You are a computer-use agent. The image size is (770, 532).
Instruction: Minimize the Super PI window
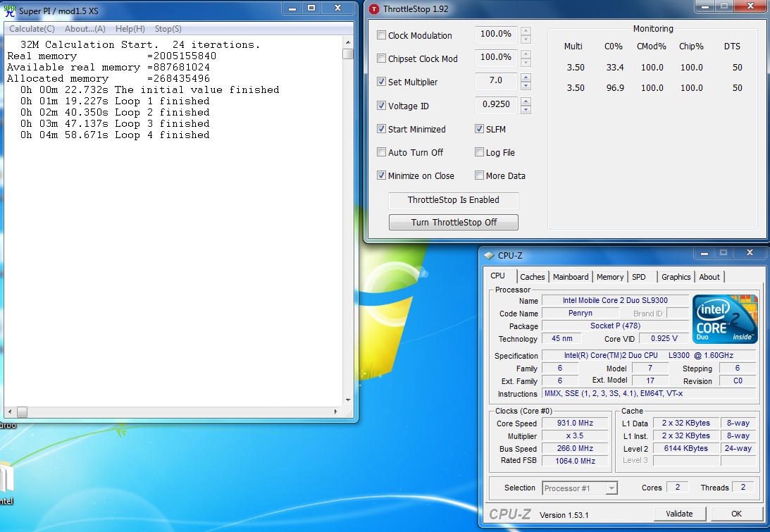(x=292, y=8)
